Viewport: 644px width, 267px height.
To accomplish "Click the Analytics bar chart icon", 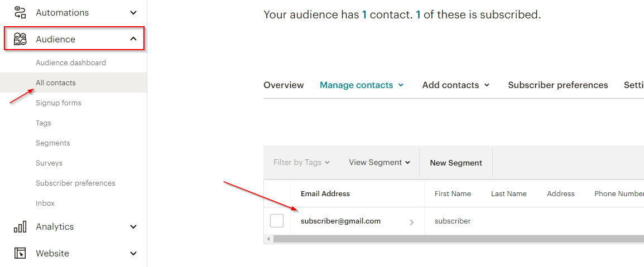I will point(20,227).
